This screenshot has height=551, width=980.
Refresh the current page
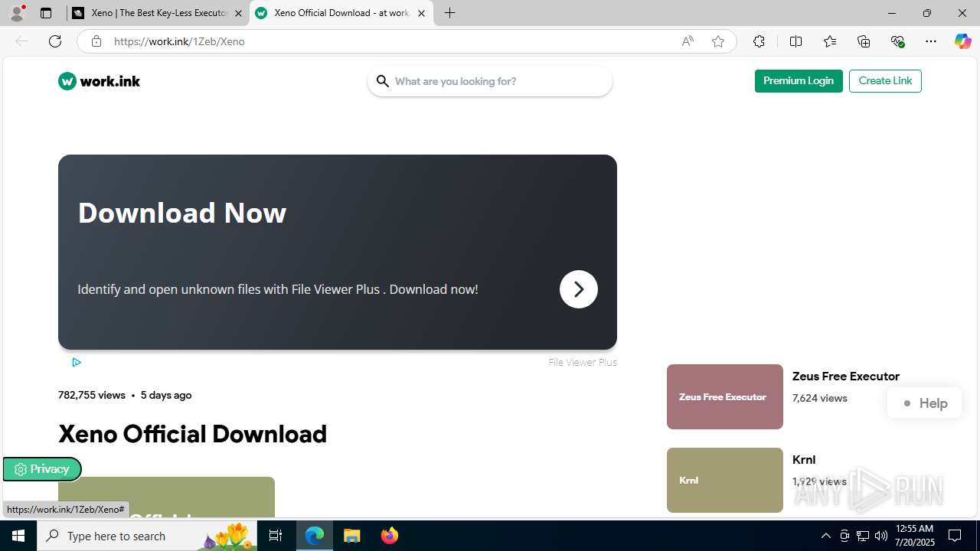point(55,41)
